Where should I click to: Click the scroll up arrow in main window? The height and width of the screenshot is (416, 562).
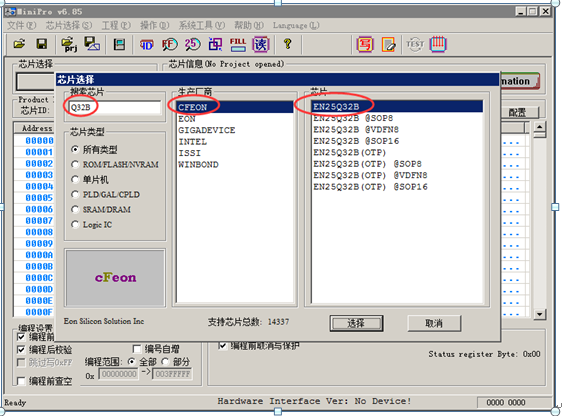click(x=539, y=127)
